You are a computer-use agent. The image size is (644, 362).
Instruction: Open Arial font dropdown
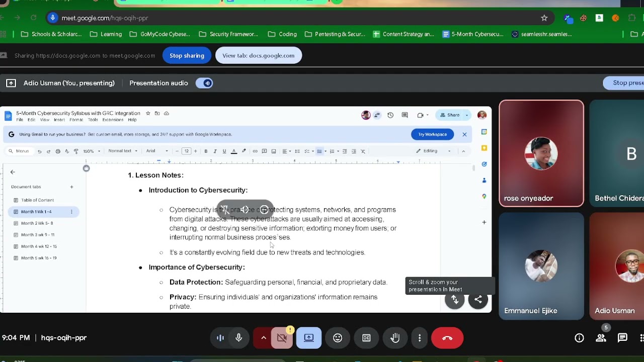tap(157, 151)
